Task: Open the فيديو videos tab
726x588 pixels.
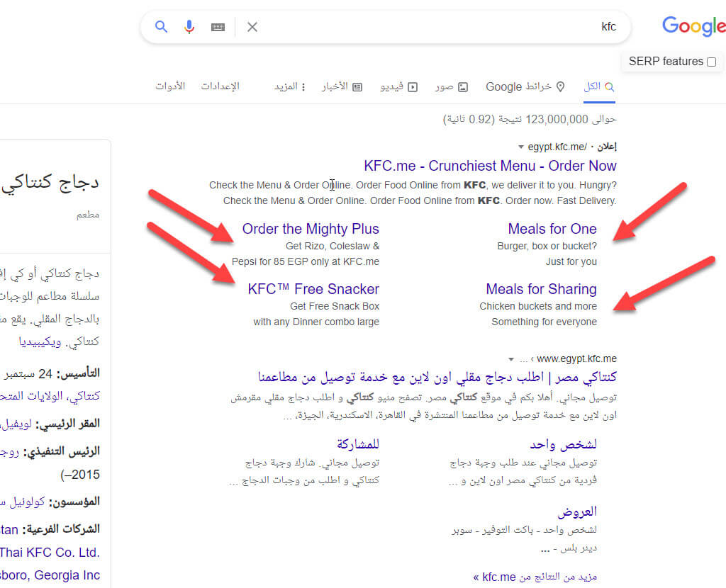Action: coord(398,87)
